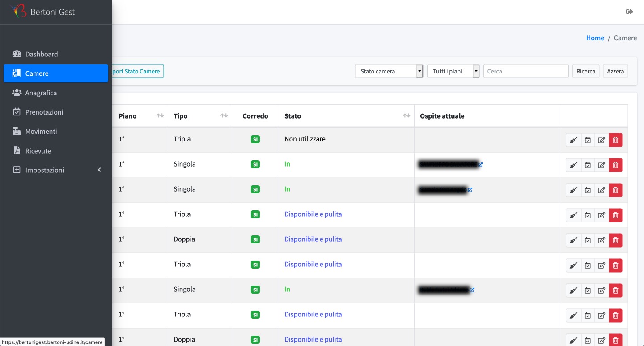Viewport: 644px width, 346px height.
Task: Open Prenotazioni from the sidebar menu
Action: click(56, 112)
